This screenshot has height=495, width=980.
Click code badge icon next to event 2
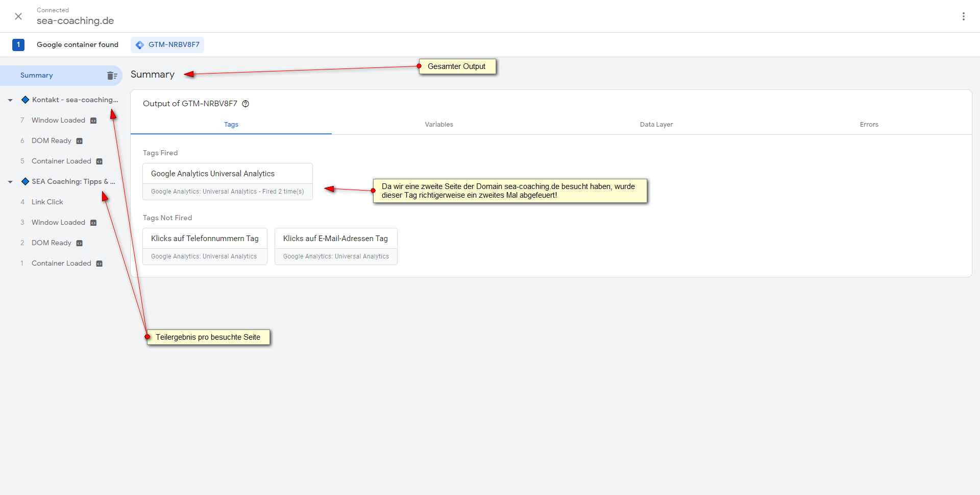pos(80,243)
